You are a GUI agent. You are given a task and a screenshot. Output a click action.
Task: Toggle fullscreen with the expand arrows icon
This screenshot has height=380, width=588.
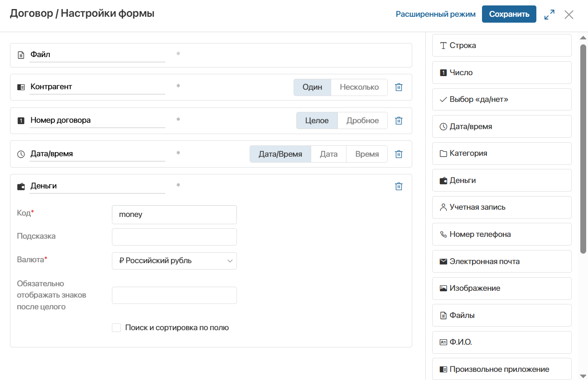549,14
